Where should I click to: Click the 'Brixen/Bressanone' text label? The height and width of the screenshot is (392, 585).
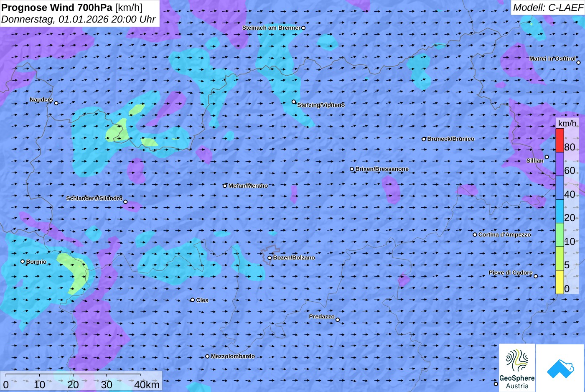click(x=382, y=169)
